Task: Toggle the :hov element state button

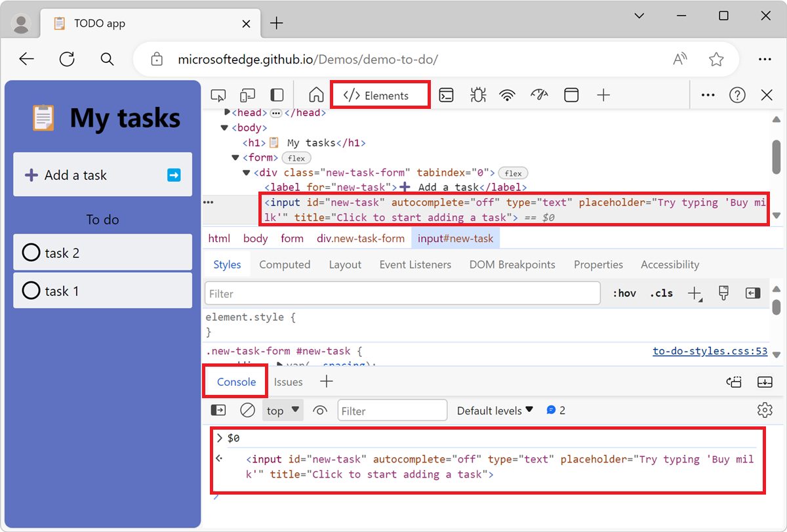Action: [624, 293]
